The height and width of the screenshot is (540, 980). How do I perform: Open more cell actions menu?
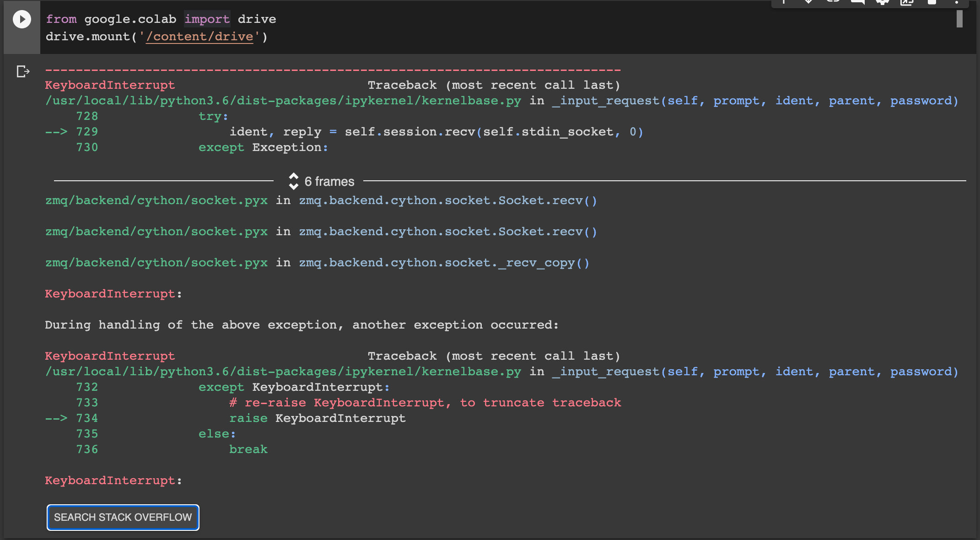point(958,2)
